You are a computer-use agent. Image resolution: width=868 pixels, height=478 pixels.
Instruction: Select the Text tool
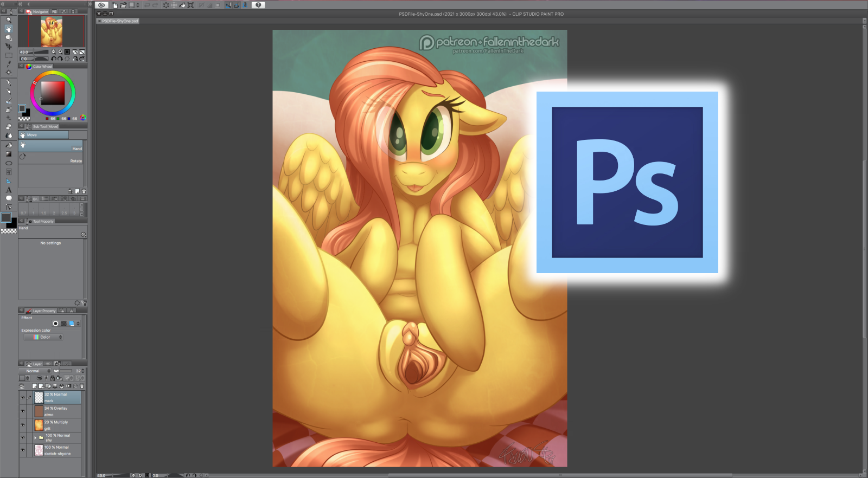coord(9,190)
